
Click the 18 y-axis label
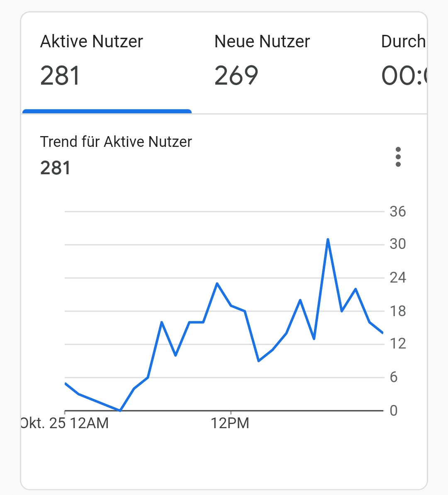[x=397, y=311]
